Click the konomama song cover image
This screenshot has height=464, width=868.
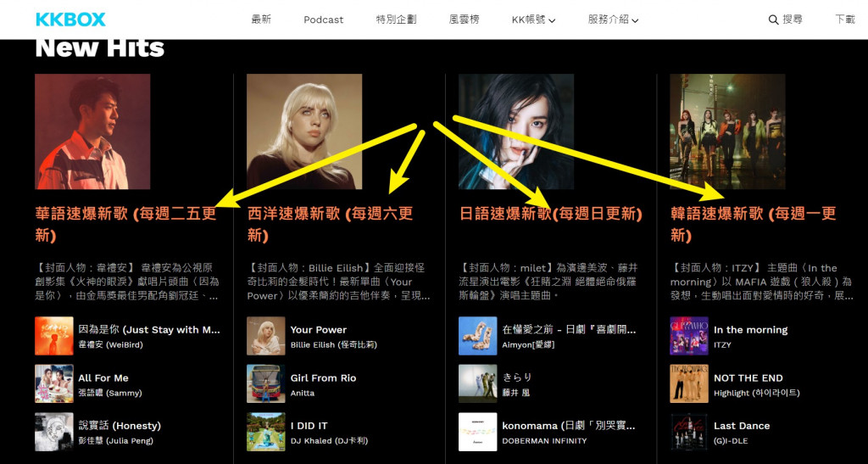[x=478, y=432]
